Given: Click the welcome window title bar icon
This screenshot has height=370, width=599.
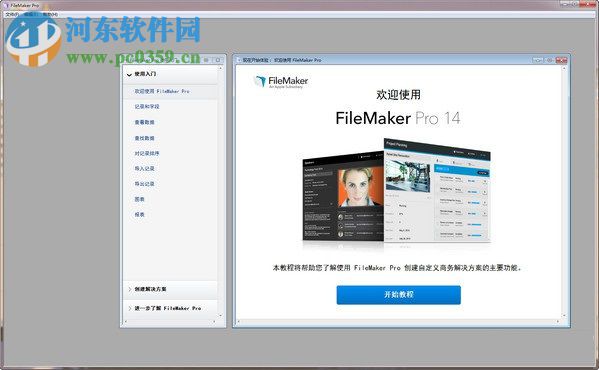Looking at the screenshot, I should coord(239,60).
